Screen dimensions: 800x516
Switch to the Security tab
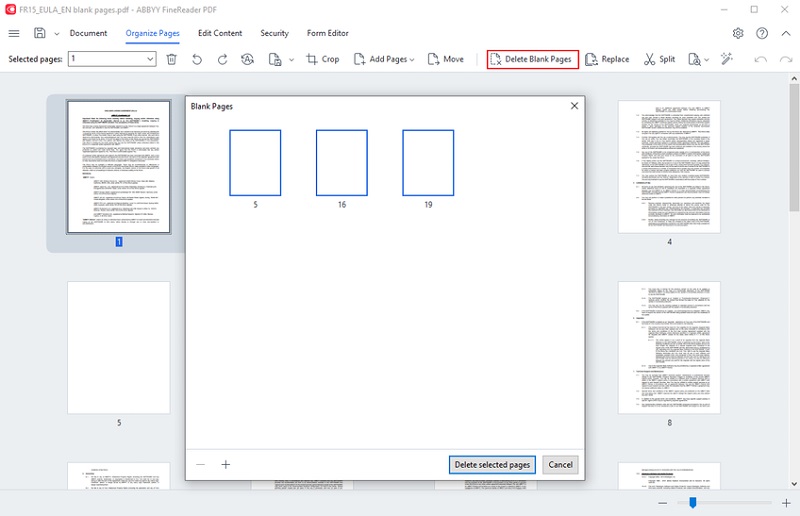(x=274, y=33)
